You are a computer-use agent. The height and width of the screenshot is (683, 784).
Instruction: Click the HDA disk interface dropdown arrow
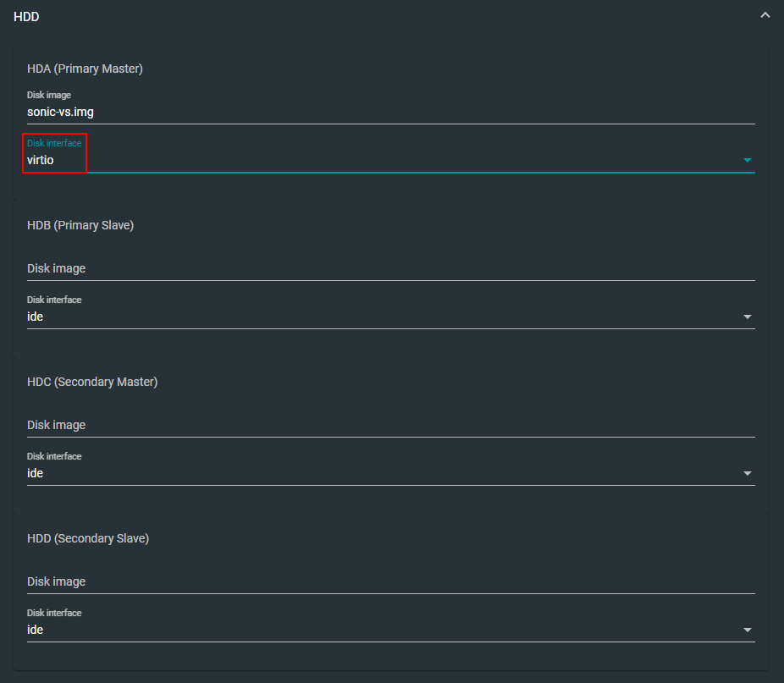(747, 160)
